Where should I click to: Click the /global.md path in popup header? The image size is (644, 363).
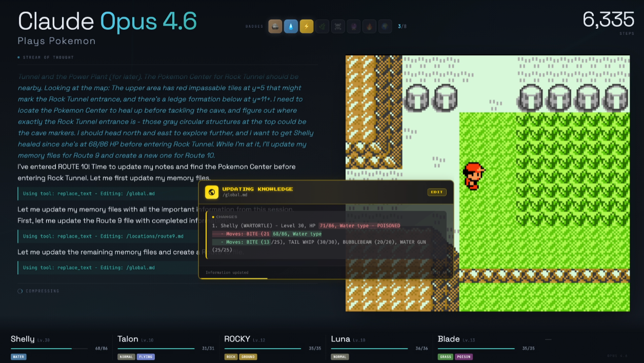[234, 195]
